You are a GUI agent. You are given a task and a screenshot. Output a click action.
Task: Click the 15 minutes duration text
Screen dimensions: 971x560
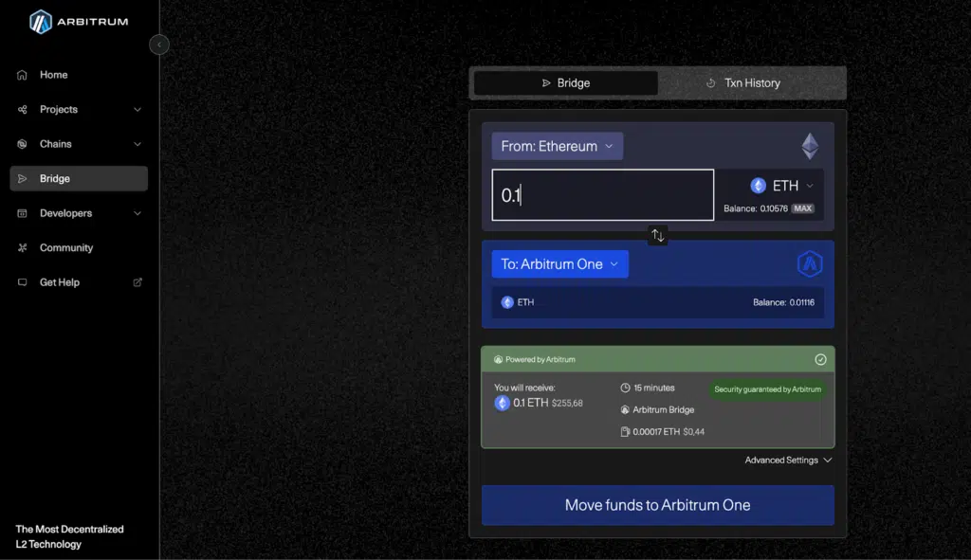(x=654, y=388)
